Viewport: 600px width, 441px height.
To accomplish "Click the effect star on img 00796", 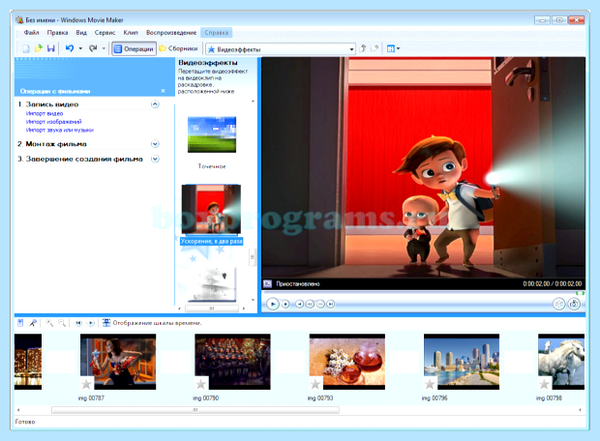I will coord(430,383).
